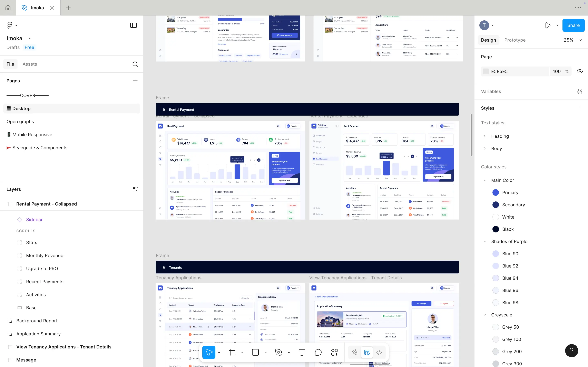The image size is (588, 367).
Task: Toggle the left sidebar panel icon
Action: (133, 25)
